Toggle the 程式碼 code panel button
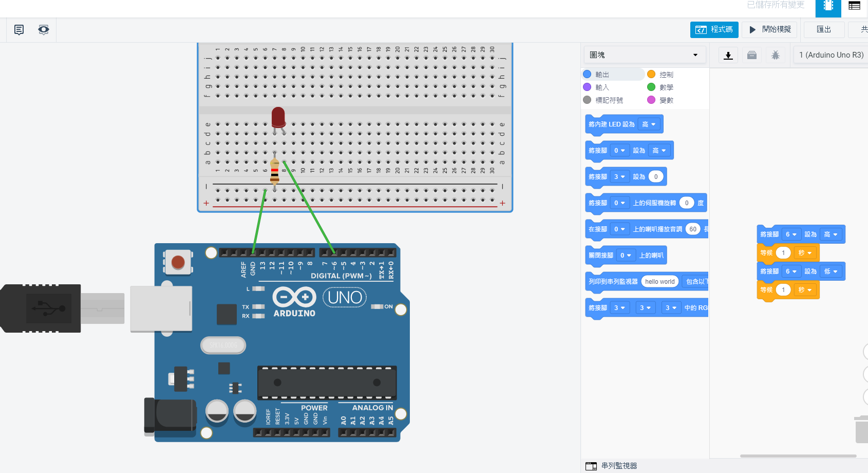The height and width of the screenshot is (473, 868). (x=714, y=30)
